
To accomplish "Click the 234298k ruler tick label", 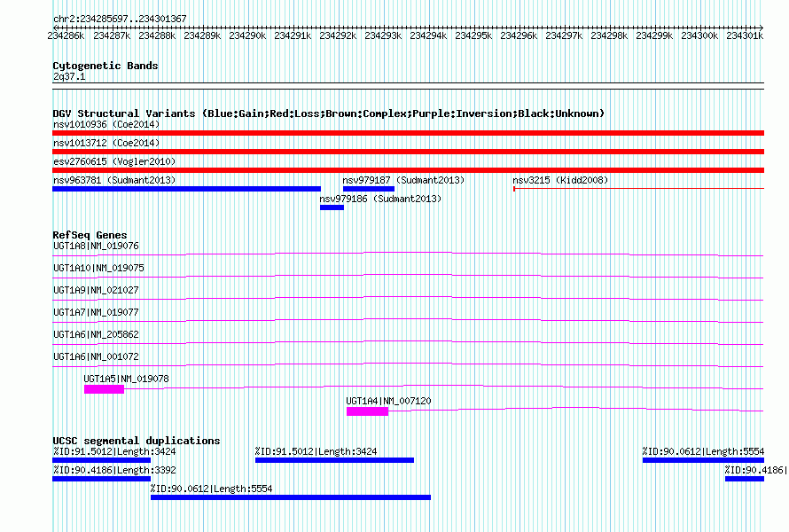I will pyautogui.click(x=609, y=35).
